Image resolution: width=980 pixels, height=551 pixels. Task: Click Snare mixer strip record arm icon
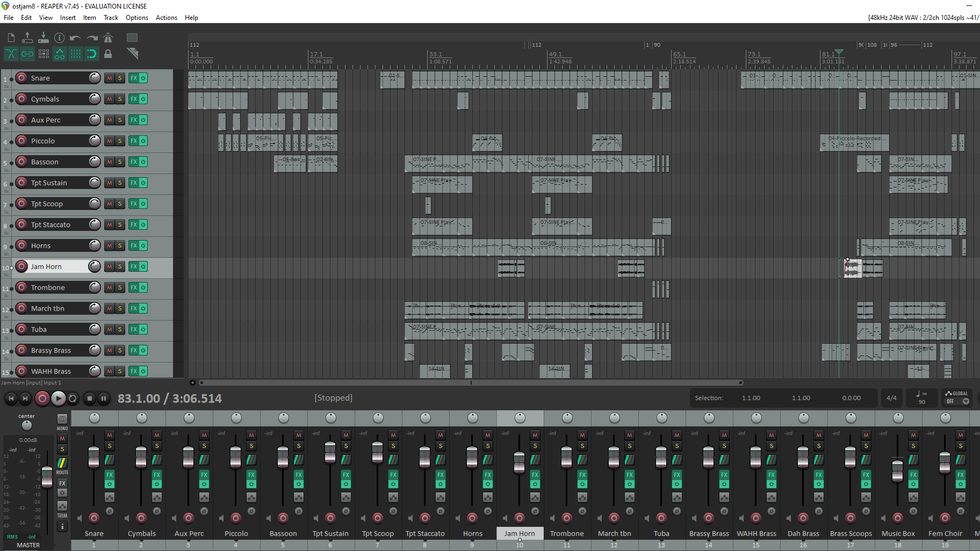[94, 518]
